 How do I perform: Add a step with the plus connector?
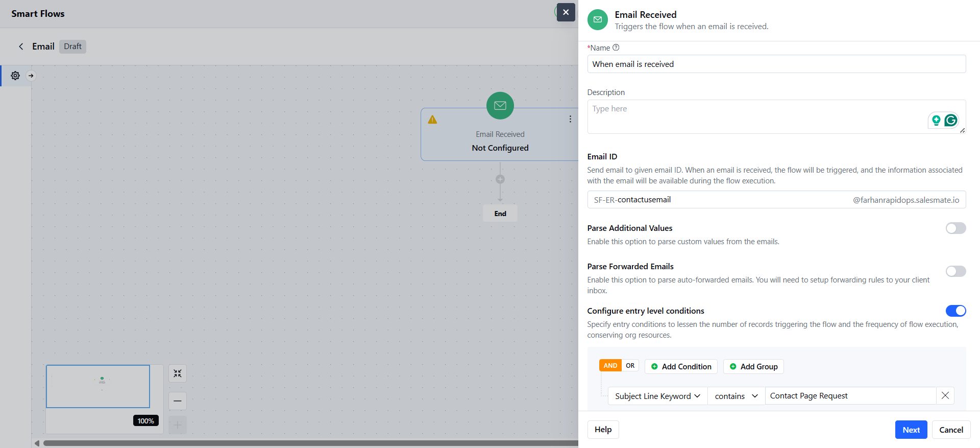click(x=500, y=179)
